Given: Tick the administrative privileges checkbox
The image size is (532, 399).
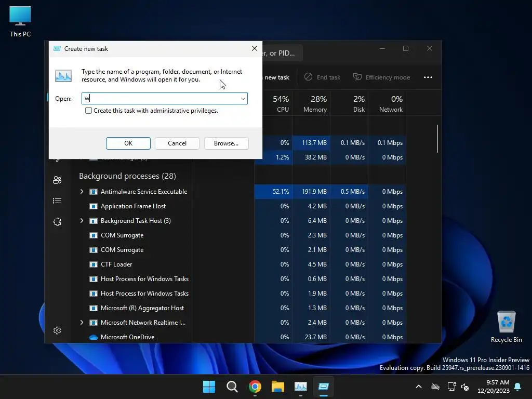Looking at the screenshot, I should tap(88, 111).
